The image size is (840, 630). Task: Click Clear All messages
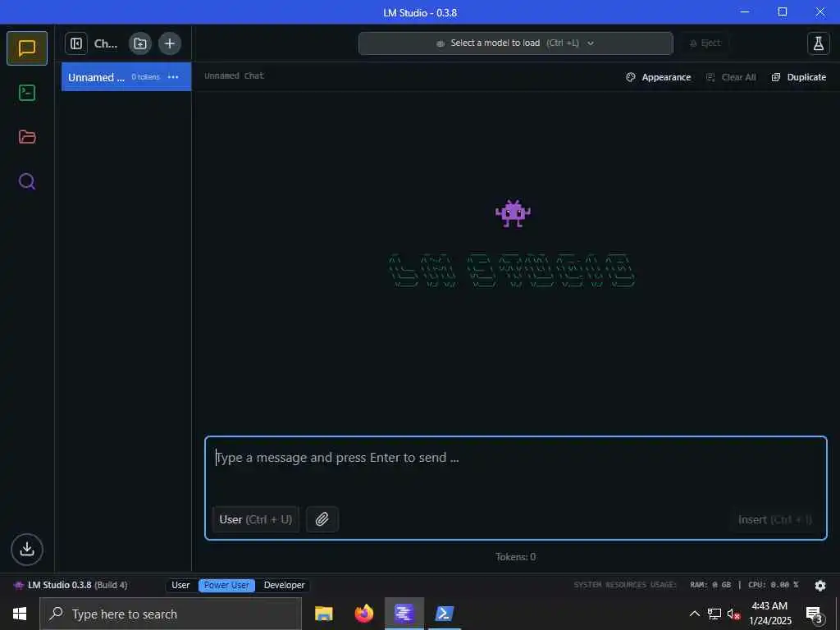click(x=731, y=77)
